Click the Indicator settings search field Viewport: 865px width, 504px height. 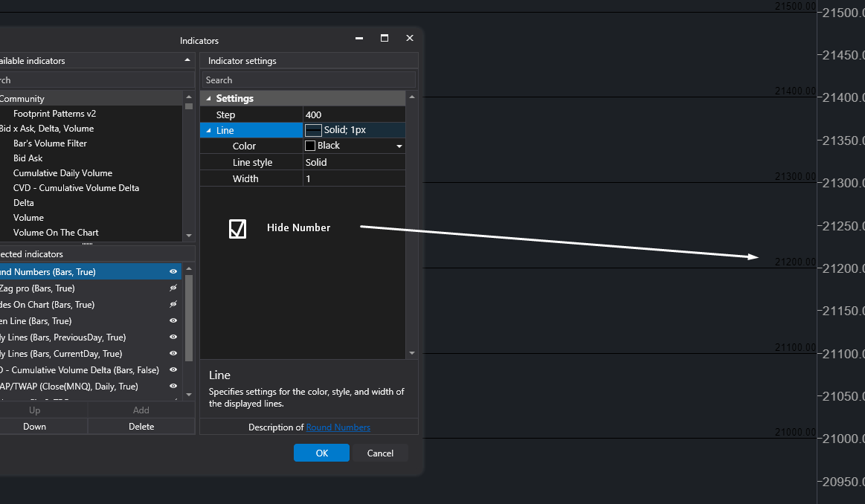[x=309, y=80]
